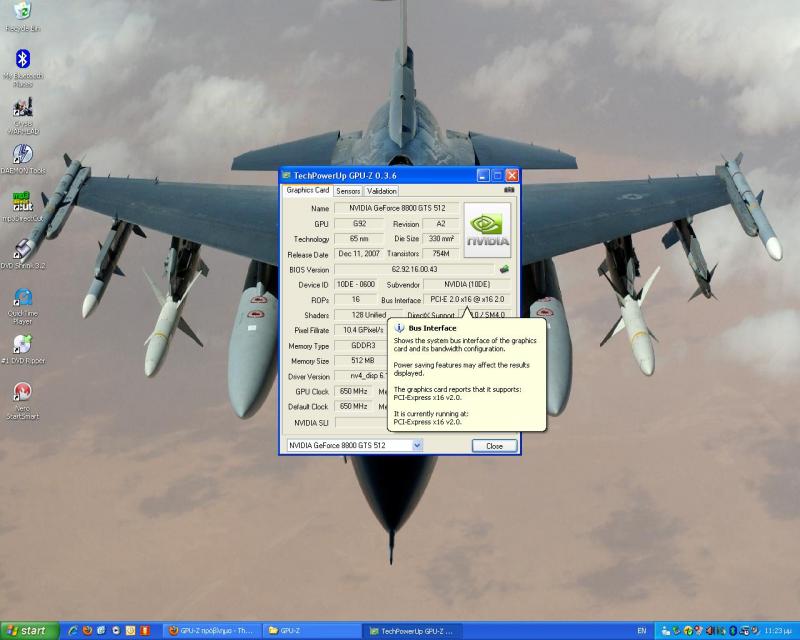
Task: Open the Windows Start menu
Action: (29, 631)
